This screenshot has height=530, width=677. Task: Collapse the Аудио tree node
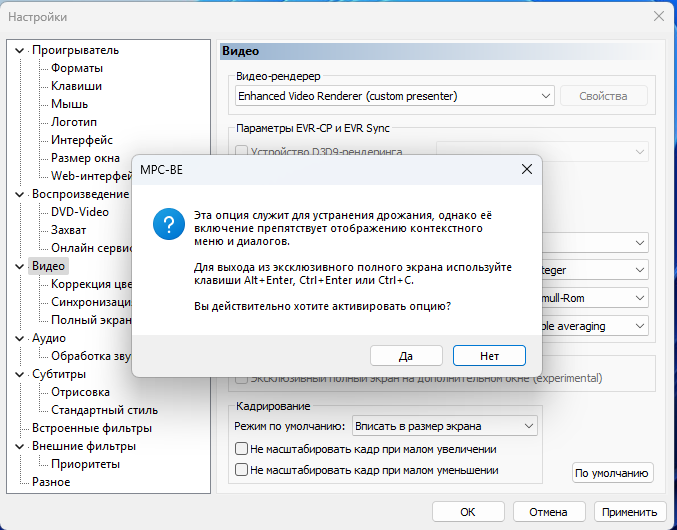click(19, 338)
